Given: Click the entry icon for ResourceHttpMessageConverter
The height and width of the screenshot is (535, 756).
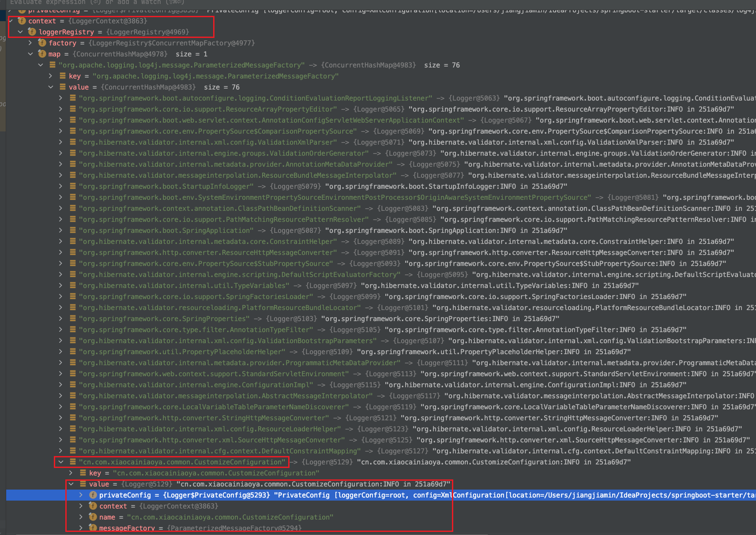Looking at the screenshot, I should tap(72, 252).
